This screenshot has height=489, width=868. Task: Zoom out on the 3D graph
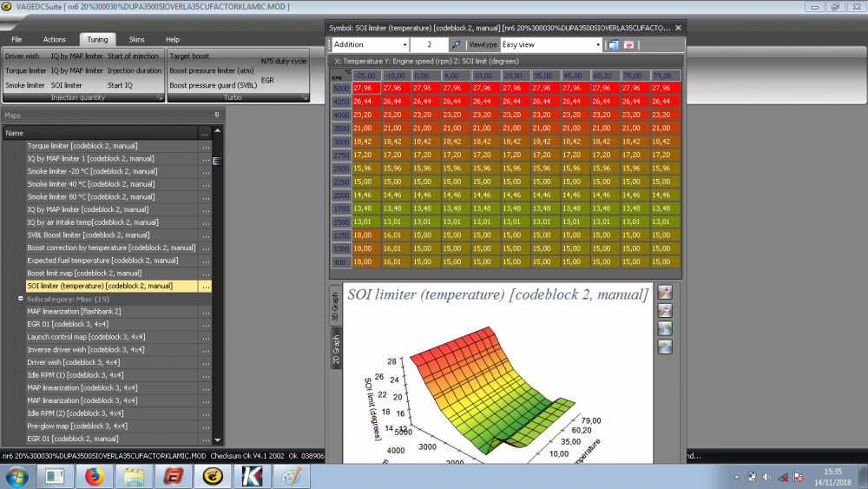[x=665, y=311]
